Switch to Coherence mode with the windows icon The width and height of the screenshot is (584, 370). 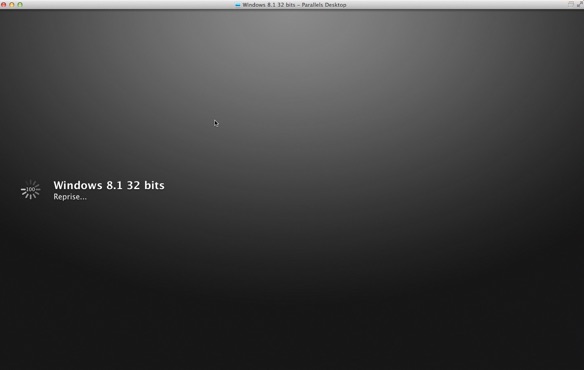pyautogui.click(x=571, y=4)
